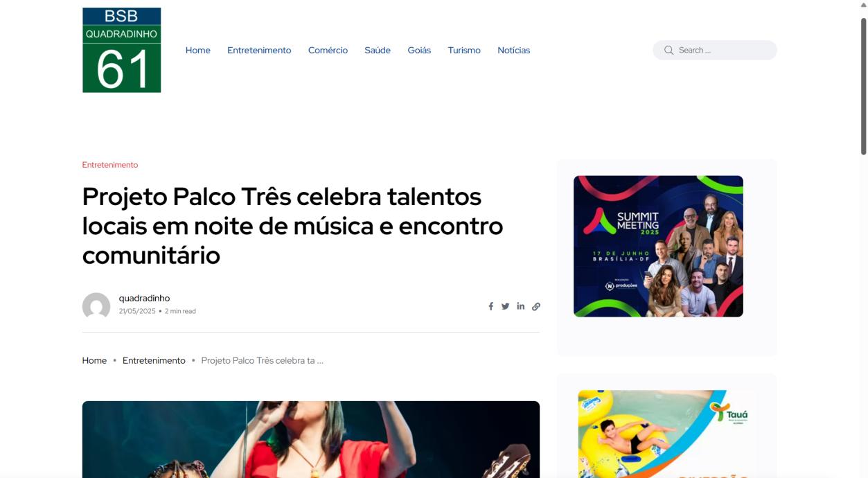Viewport: 868px width, 478px height.
Task: Open Notícias from the navigation bar
Action: tap(514, 50)
